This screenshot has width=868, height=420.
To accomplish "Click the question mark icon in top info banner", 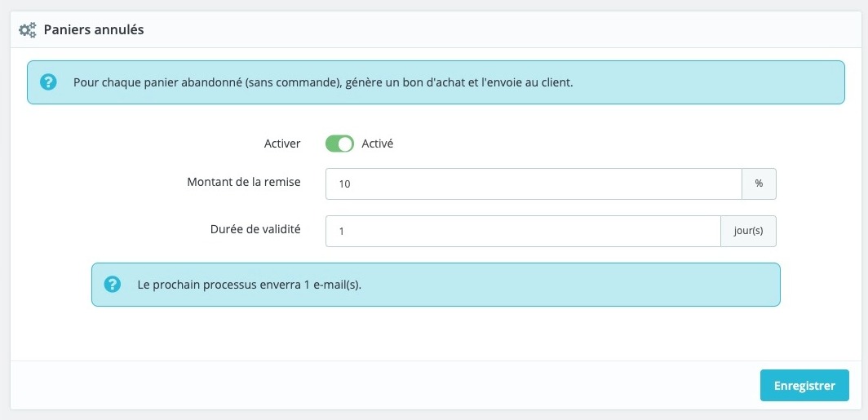I will click(x=48, y=82).
